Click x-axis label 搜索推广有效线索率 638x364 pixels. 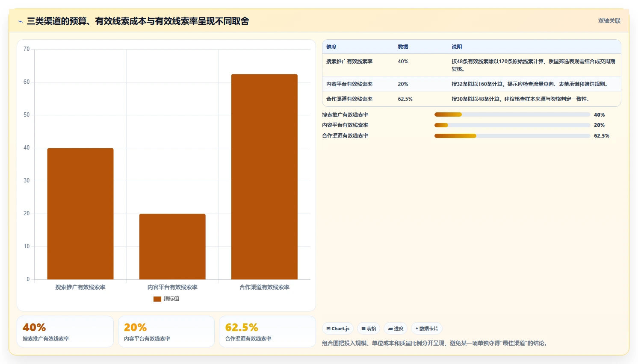click(x=80, y=287)
